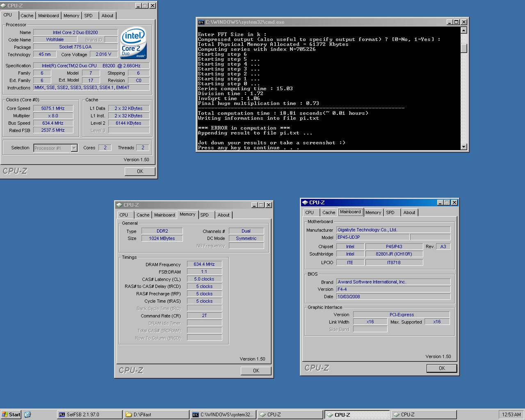The image size is (525, 420).
Task: Click the memory Size value 1024 MBytes
Action: point(162,238)
